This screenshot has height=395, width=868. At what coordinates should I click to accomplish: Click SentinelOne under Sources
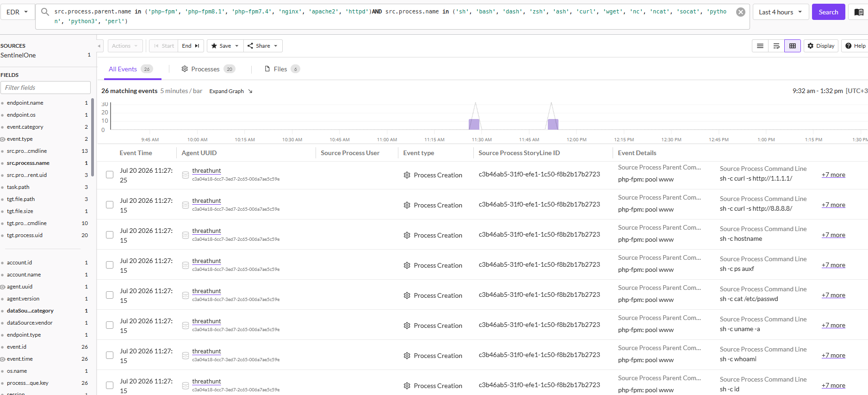18,55
